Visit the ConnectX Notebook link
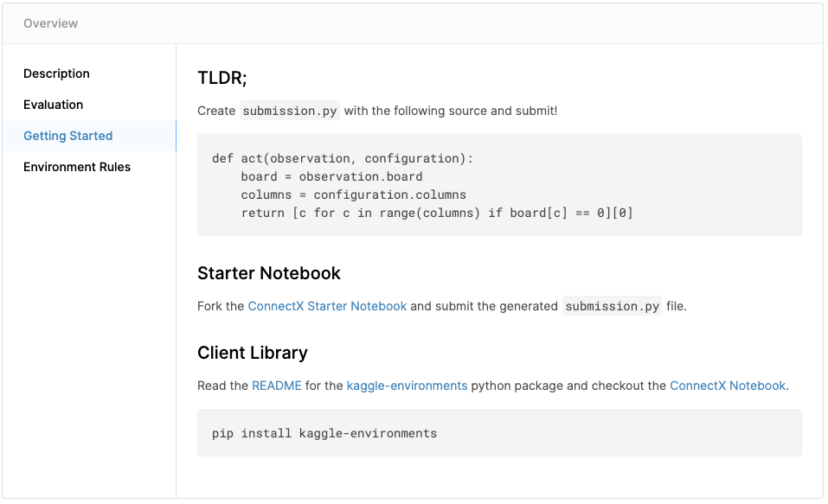The image size is (828, 504). (728, 386)
